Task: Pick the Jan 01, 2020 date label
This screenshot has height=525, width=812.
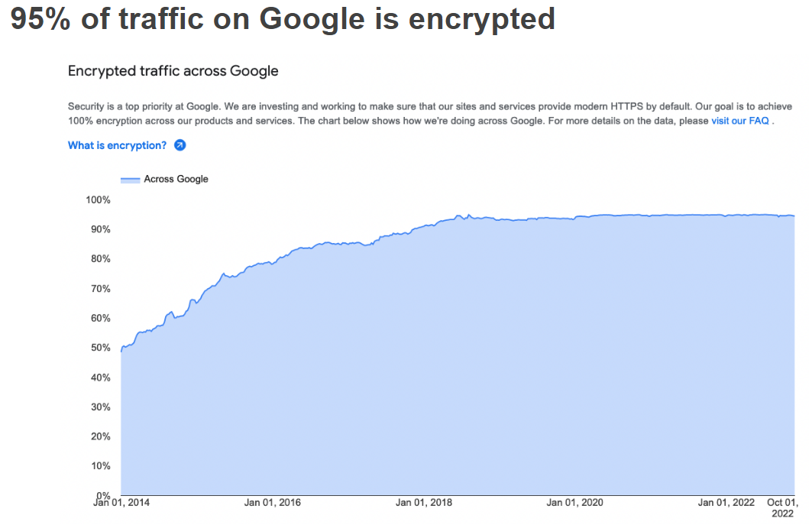Action: pyautogui.click(x=575, y=503)
